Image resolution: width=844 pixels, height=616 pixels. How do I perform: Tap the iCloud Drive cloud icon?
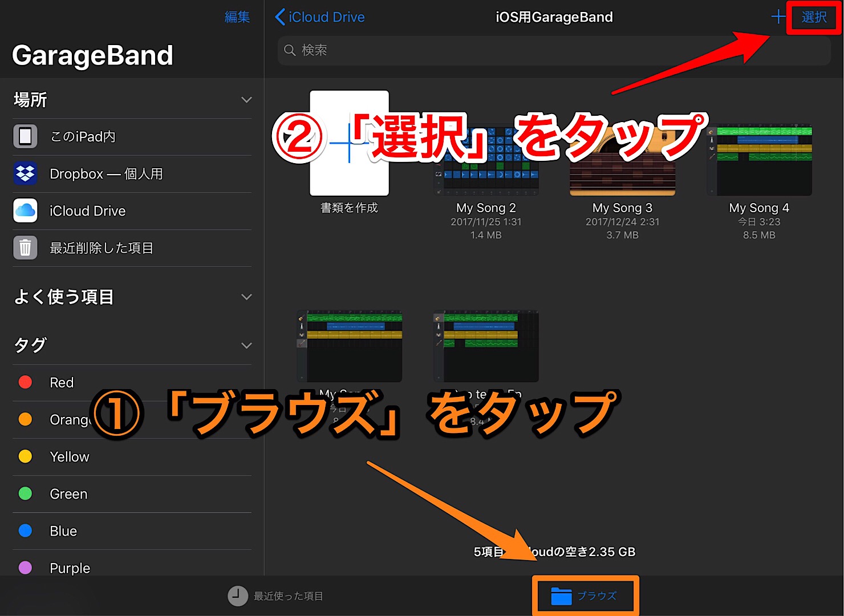(x=25, y=210)
